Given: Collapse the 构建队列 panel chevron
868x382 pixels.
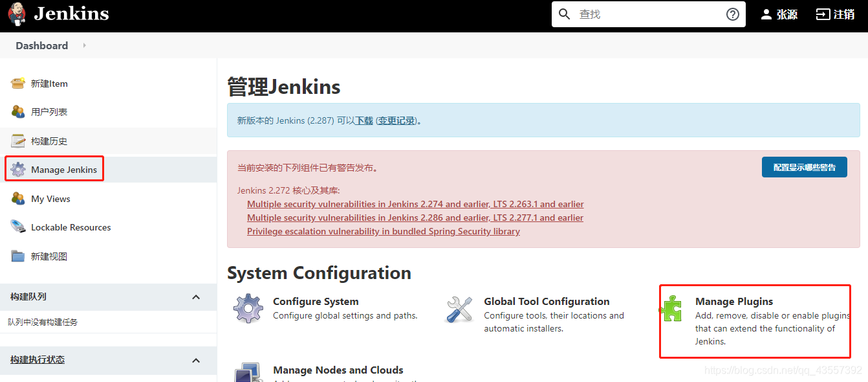Looking at the screenshot, I should click(197, 297).
